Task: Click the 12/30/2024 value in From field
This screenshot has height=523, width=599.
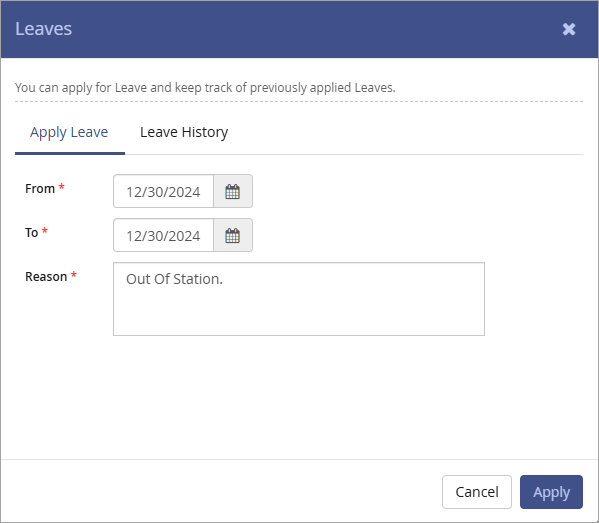Action: [x=163, y=192]
